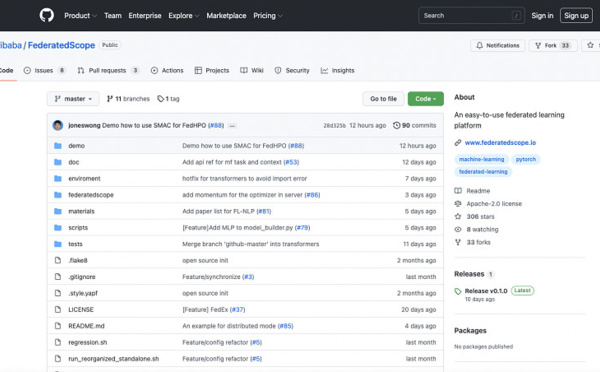Open the .gitignore file
Screen dimensions: 600x372
[x=82, y=277]
